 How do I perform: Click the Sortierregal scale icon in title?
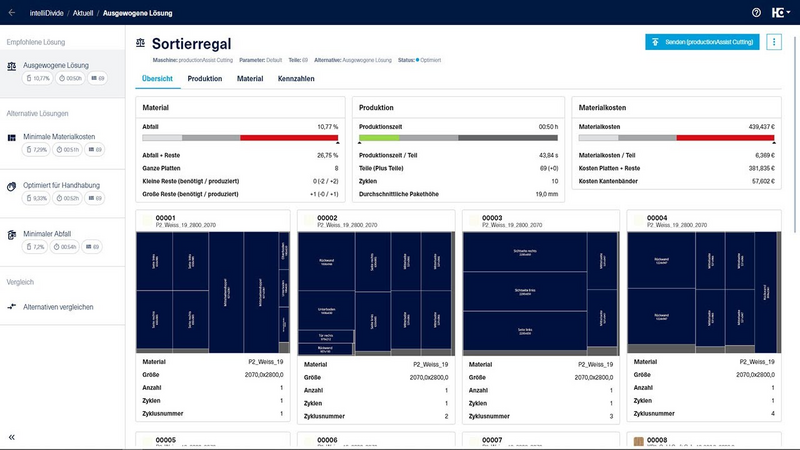pos(141,44)
